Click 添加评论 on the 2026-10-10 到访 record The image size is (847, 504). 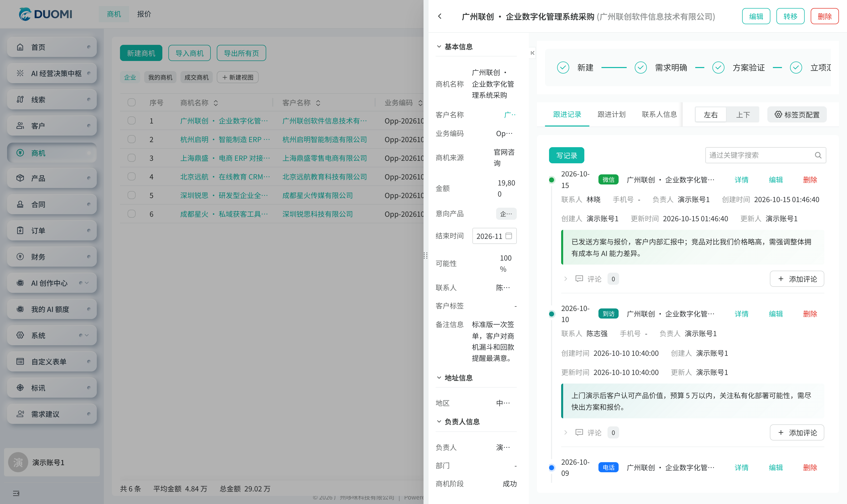point(797,433)
